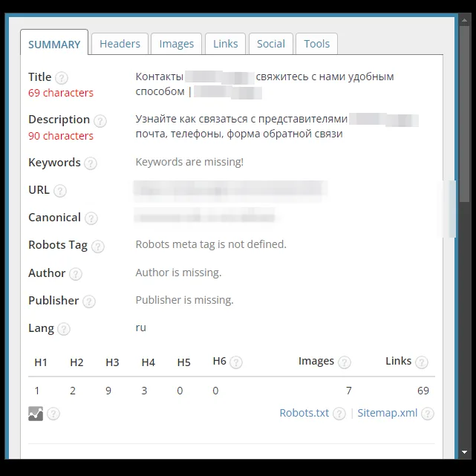Click help icon next to Canonical

(x=91, y=218)
